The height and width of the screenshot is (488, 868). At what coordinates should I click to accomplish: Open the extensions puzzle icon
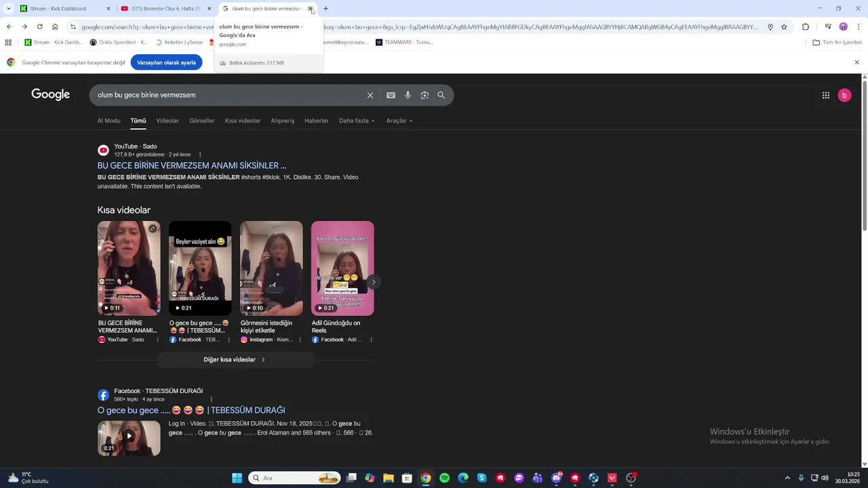pos(806,27)
